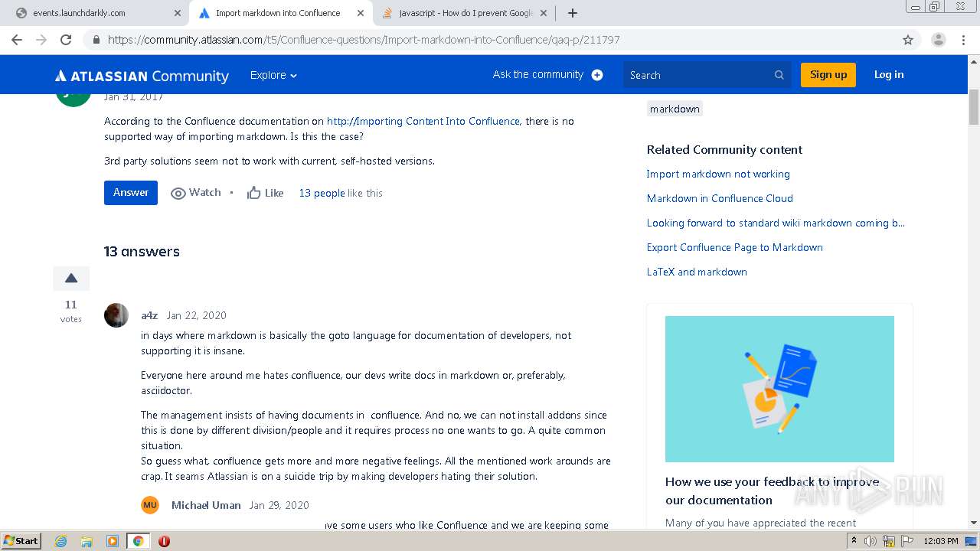Focus the community Search field

coord(707,75)
